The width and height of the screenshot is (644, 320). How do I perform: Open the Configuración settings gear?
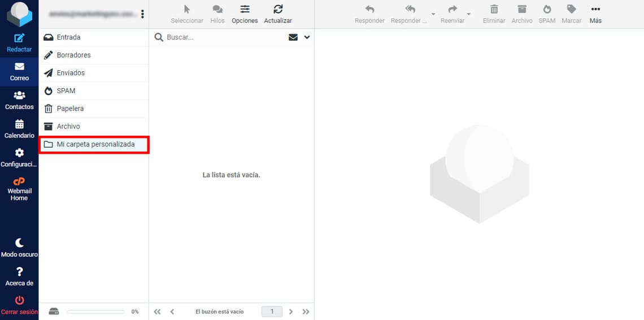point(19,158)
